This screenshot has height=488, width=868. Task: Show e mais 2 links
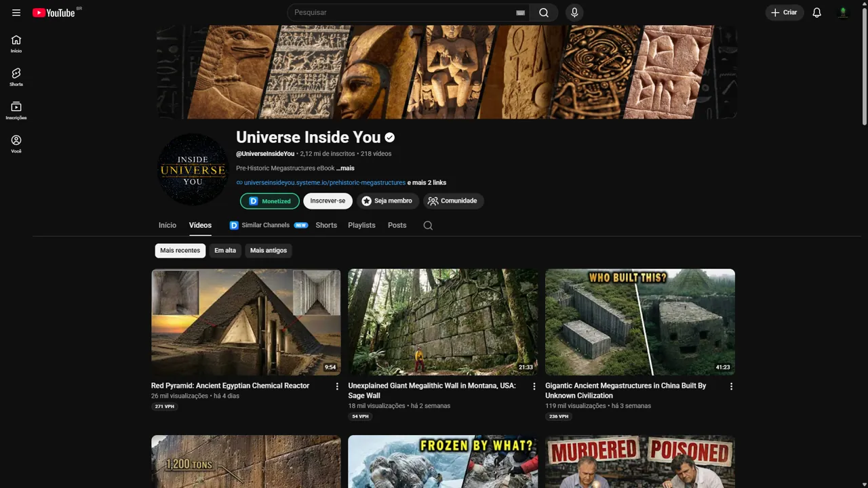(x=427, y=182)
